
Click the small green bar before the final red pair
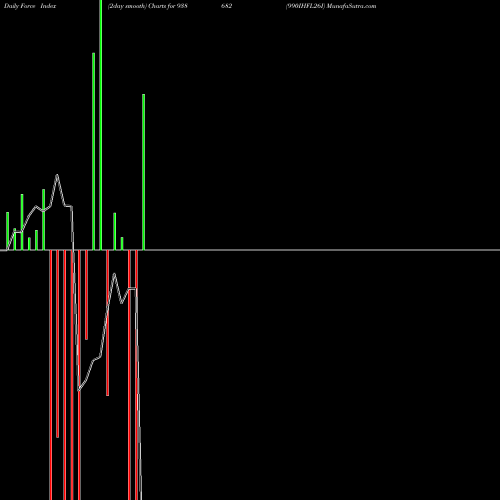pyautogui.click(x=122, y=243)
